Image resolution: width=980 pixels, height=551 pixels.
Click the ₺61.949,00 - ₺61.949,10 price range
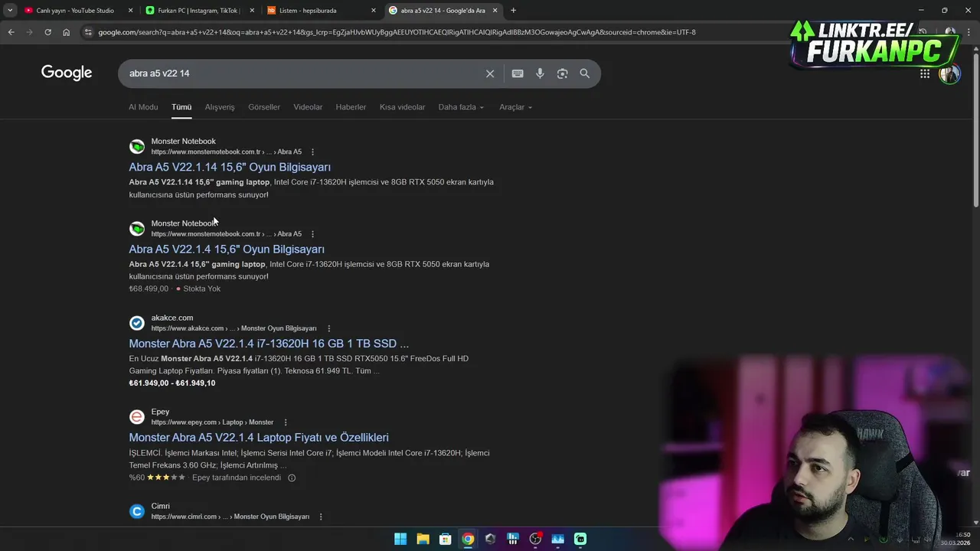point(172,383)
